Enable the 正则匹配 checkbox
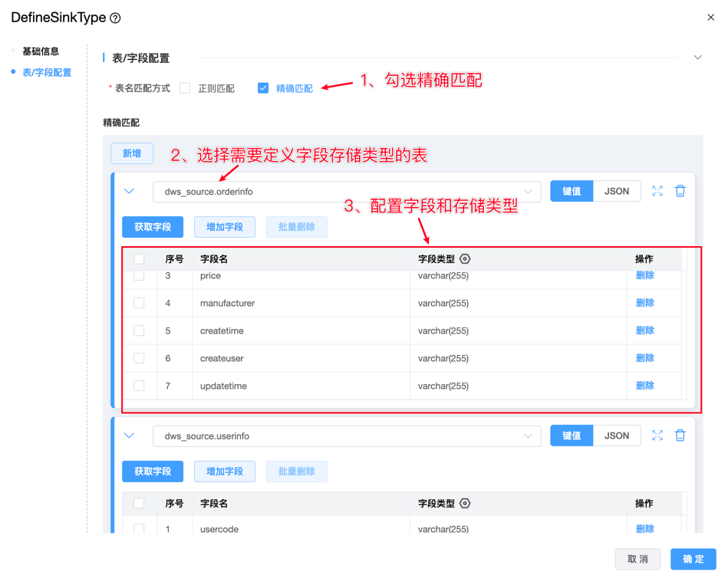Image resolution: width=728 pixels, height=582 pixels. (186, 88)
